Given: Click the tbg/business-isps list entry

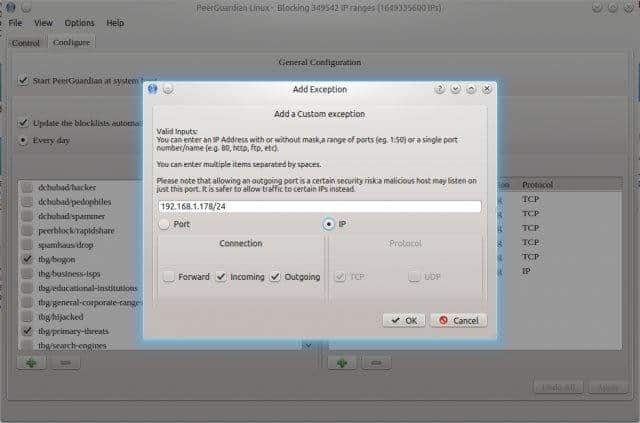Looking at the screenshot, I should click(x=69, y=274).
